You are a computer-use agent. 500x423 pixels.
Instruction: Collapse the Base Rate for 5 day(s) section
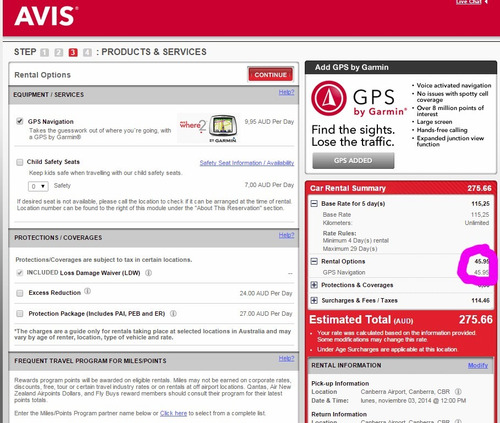point(314,203)
